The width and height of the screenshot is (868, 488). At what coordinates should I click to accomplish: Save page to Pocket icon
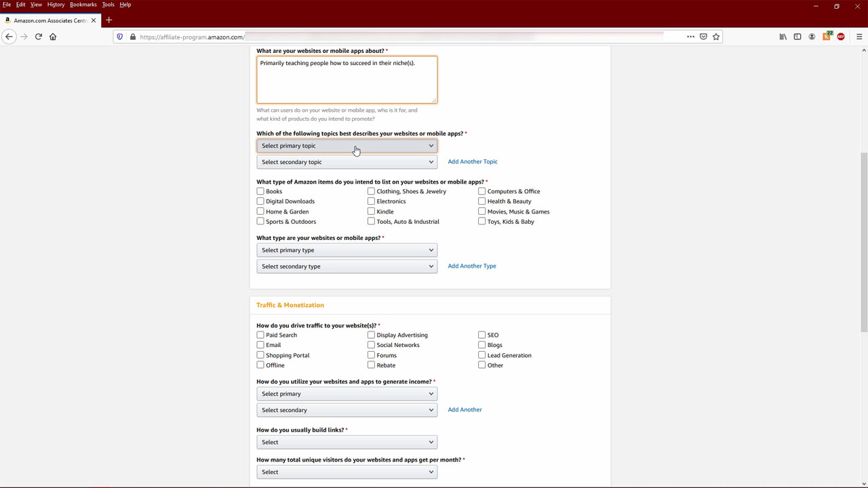703,37
